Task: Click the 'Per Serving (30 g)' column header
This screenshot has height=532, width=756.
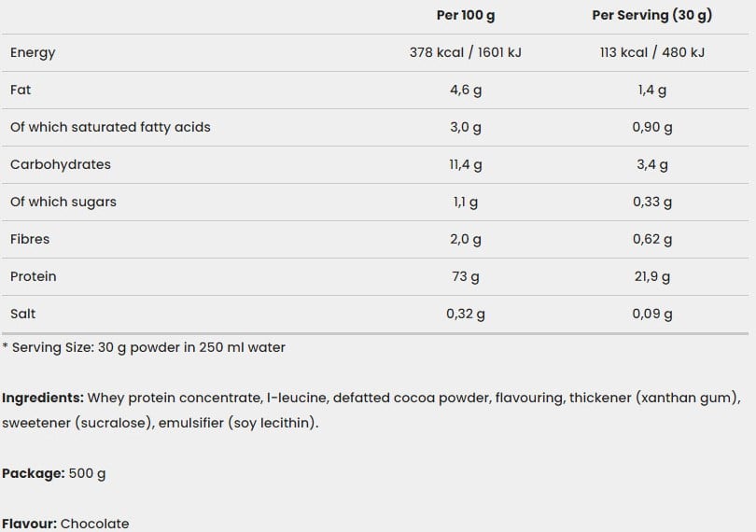Action: [651, 16]
